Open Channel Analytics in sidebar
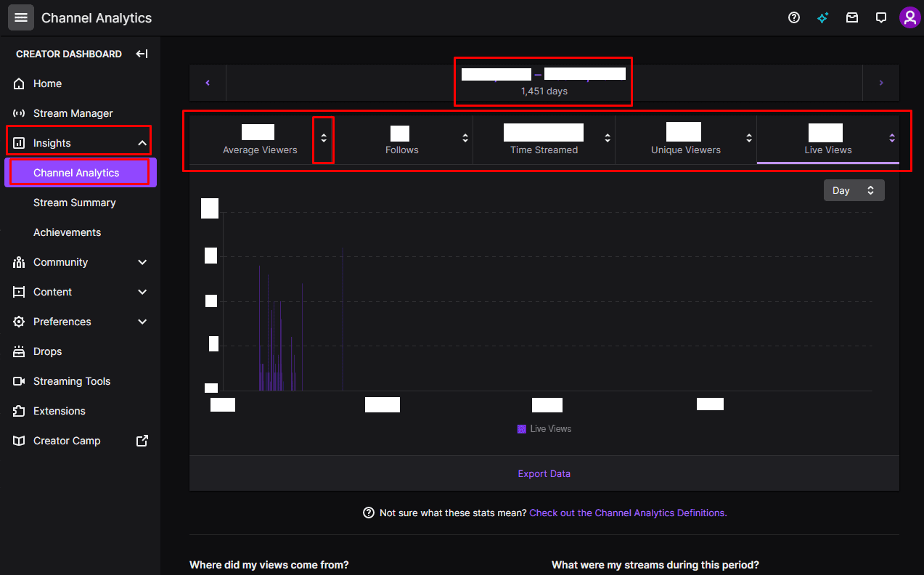The height and width of the screenshot is (575, 924). (x=81, y=173)
